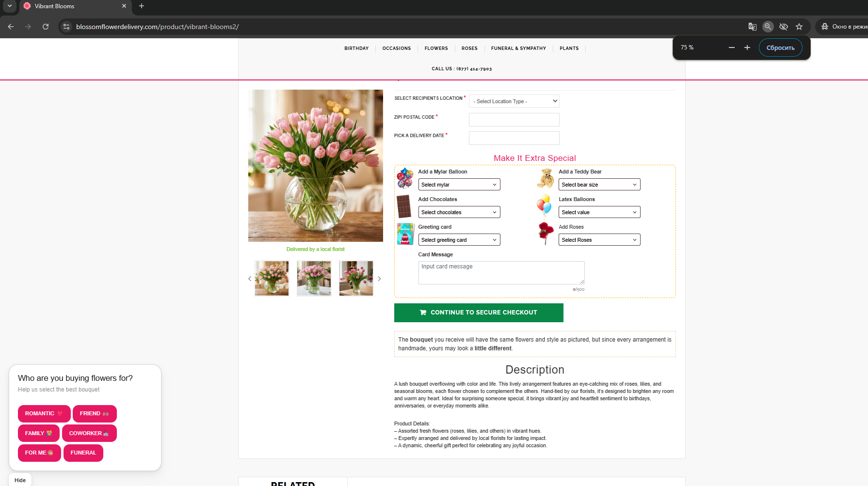Click the browser address bar URL

point(158,27)
